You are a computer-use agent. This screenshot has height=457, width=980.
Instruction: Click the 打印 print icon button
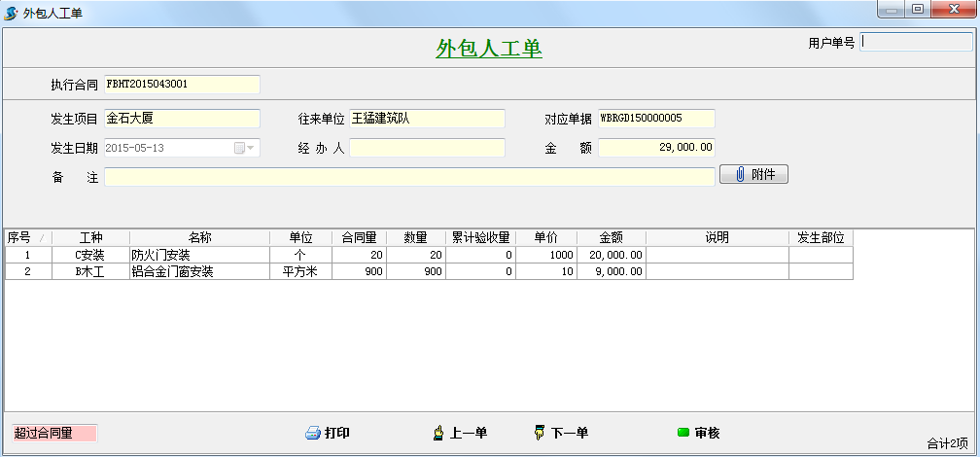[328, 433]
